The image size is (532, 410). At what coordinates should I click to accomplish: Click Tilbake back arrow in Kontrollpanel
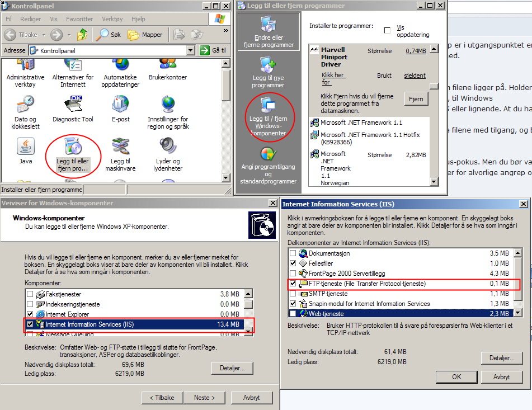20,35
